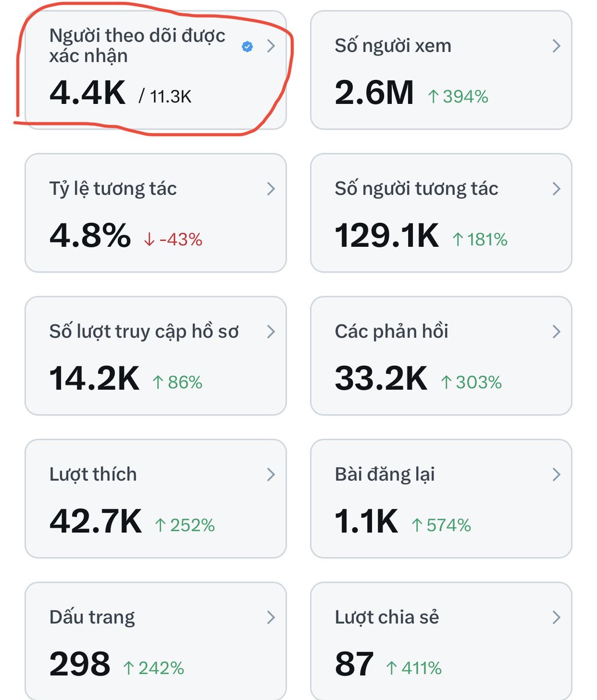Select the 33.2K replies value
Viewport: 597px width, 700px height.
[381, 379]
